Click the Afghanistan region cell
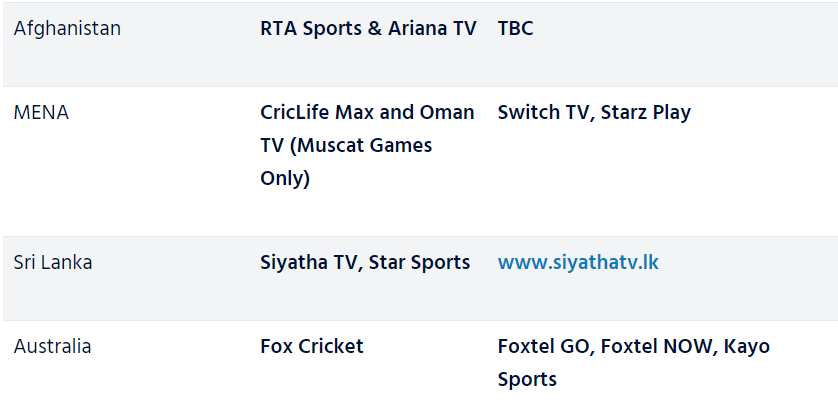Image resolution: width=838 pixels, height=403 pixels. pos(67,28)
